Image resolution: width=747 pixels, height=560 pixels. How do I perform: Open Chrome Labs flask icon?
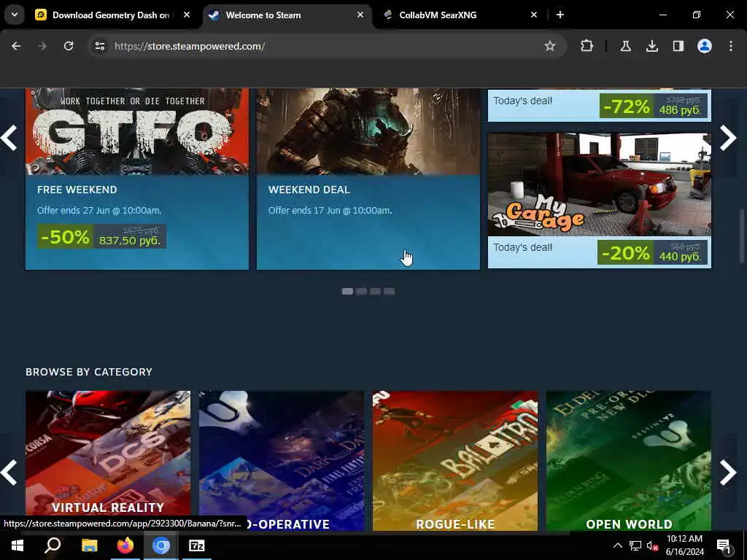coord(625,46)
